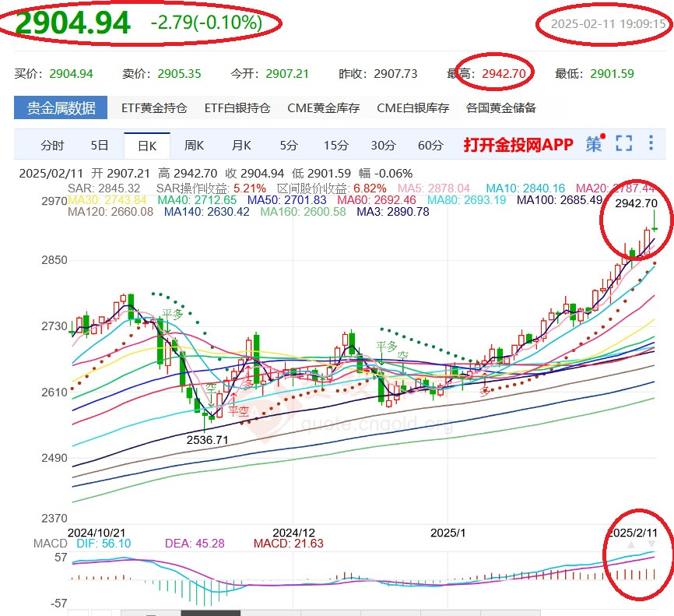Viewport: 674px width, 616px height.
Task: Open the three-dot more options menu
Action: [x=651, y=143]
